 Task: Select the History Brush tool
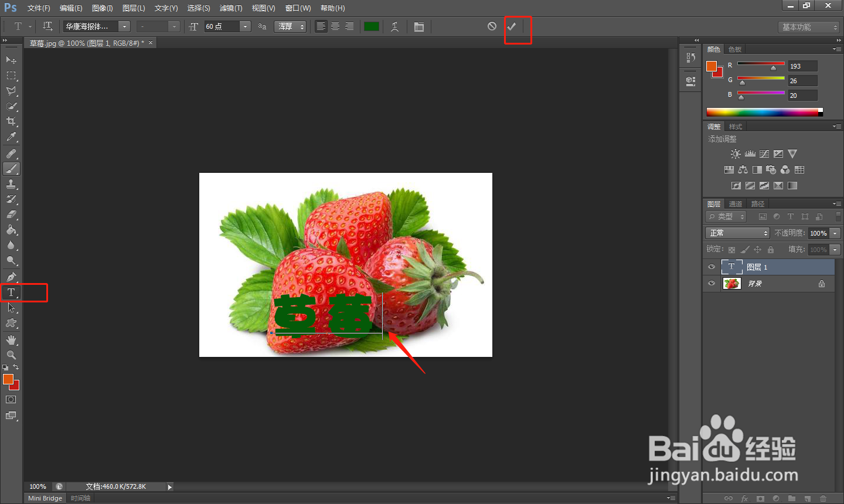11,199
